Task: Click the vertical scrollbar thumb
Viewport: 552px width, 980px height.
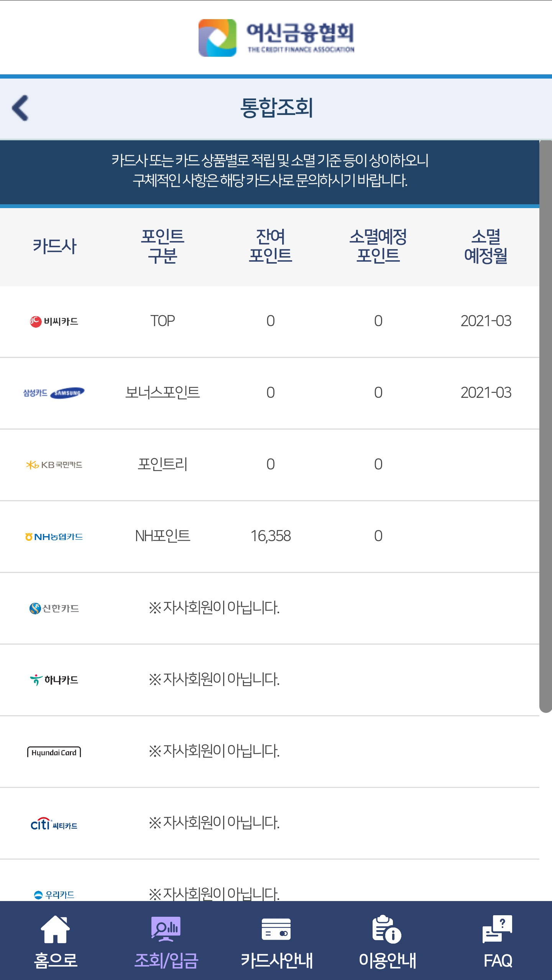Action: 545,426
